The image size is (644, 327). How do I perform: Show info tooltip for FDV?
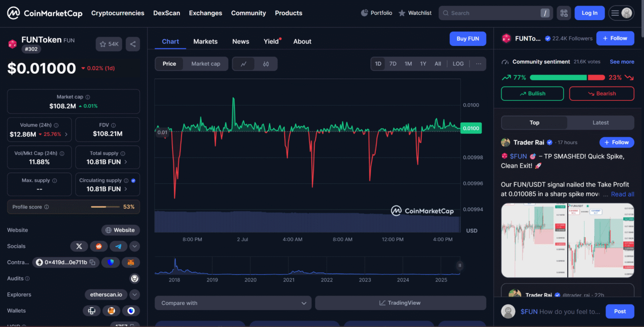[113, 125]
